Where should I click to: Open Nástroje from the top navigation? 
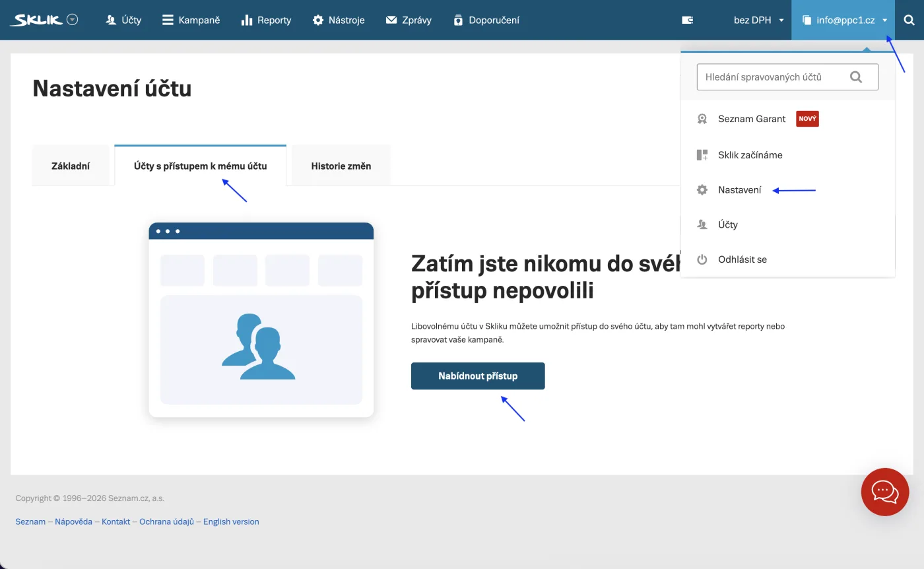coord(339,20)
